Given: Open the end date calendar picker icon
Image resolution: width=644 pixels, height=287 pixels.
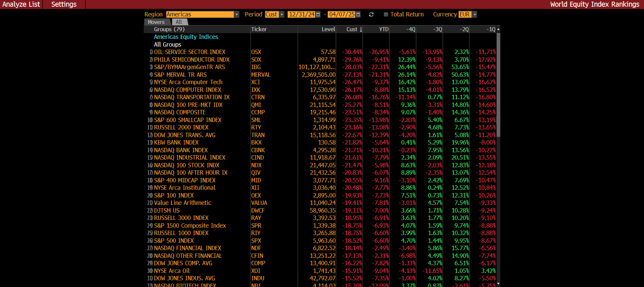Looking at the screenshot, I should click(358, 14).
